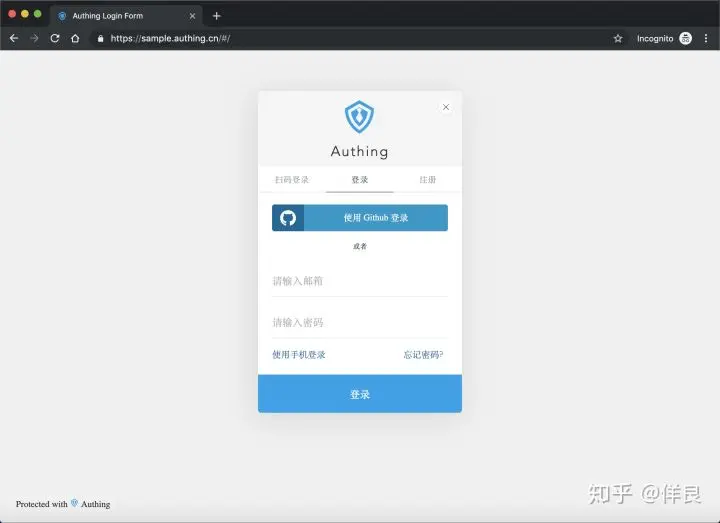Screen dimensions: 720x523
Task: Click the 忘记密码? link
Action: point(423,354)
